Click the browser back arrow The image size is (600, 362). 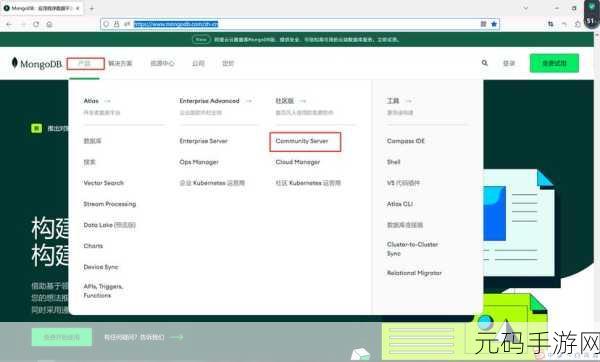pos(9,24)
